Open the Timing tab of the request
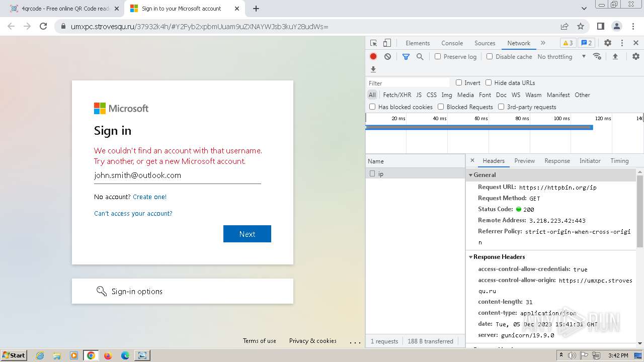The image size is (644, 362). click(619, 161)
